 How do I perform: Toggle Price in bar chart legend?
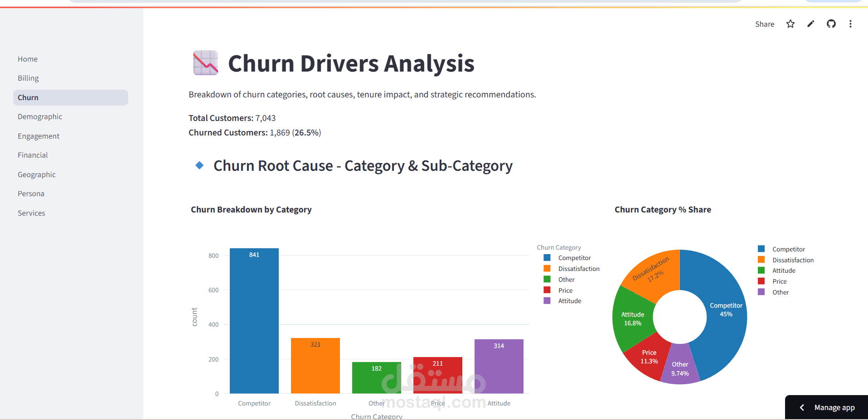click(x=558, y=290)
